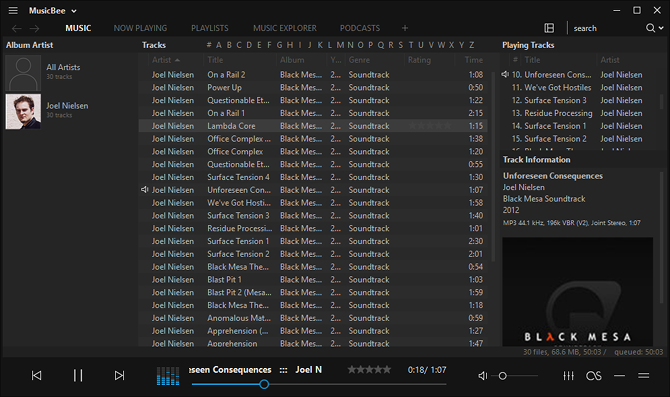Expand the MusicBee title dropdown
The image size is (670, 397).
click(73, 11)
